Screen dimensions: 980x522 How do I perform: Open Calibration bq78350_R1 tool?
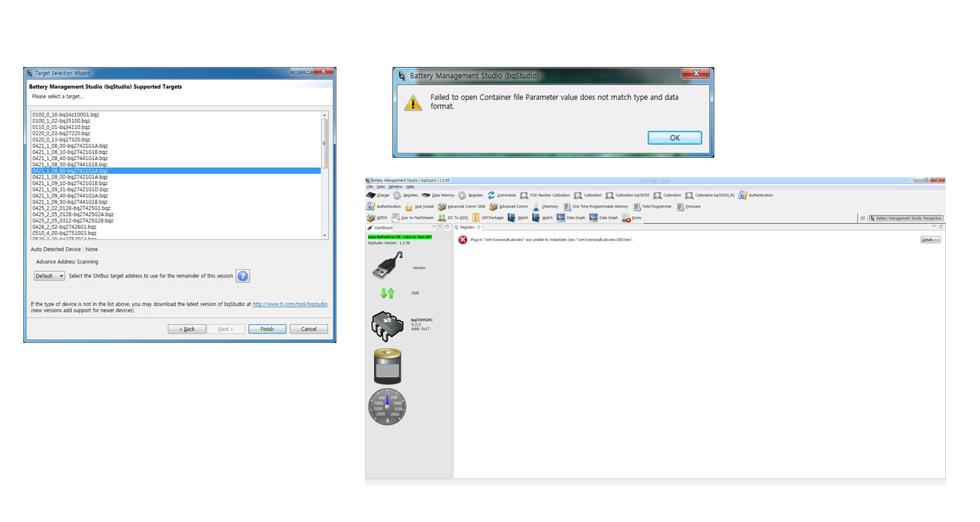[x=710, y=196]
